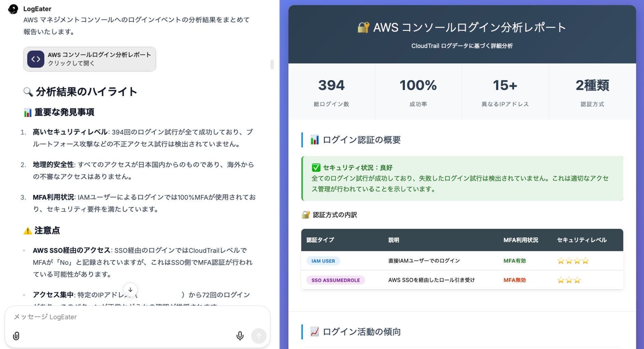Click the trend chart icon beside ログイン活動の傾向
644x349 pixels.
314,332
